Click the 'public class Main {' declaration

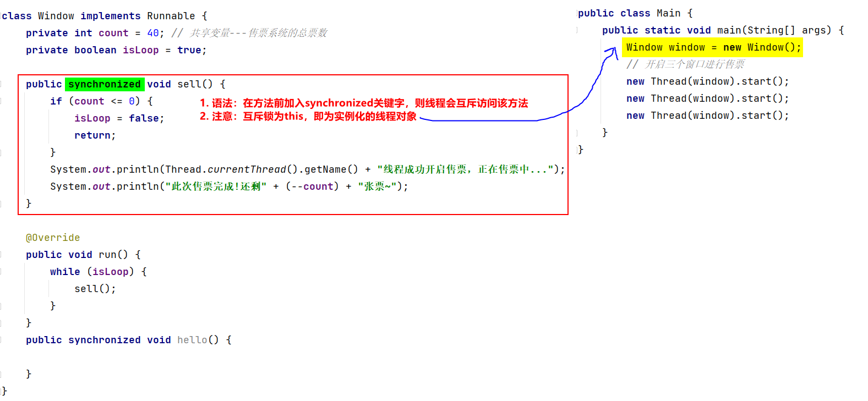(636, 13)
